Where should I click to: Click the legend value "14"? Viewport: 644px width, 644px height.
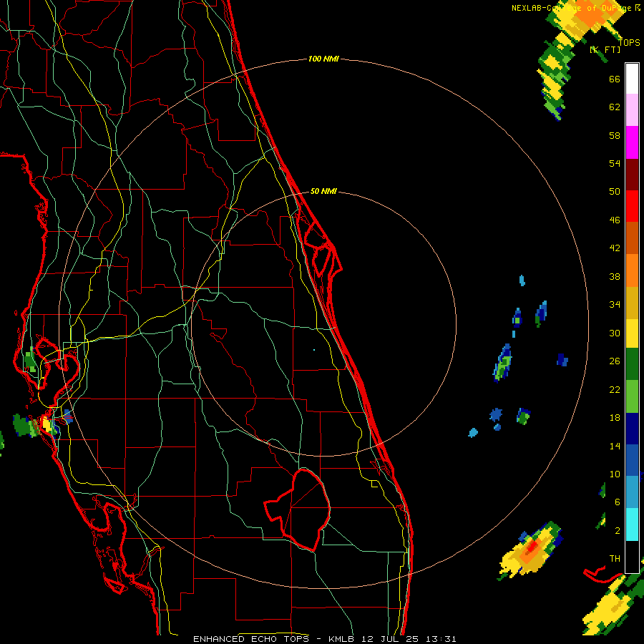click(615, 446)
